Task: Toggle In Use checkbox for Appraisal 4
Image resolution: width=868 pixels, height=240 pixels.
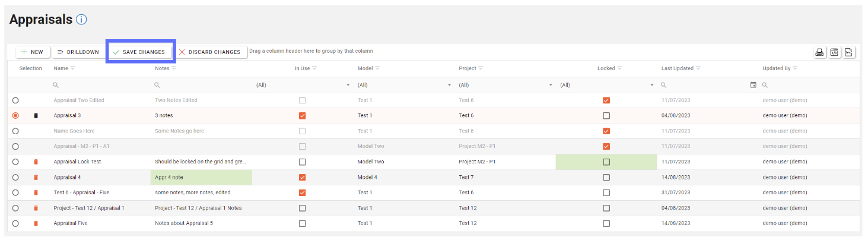Action: coord(303,177)
